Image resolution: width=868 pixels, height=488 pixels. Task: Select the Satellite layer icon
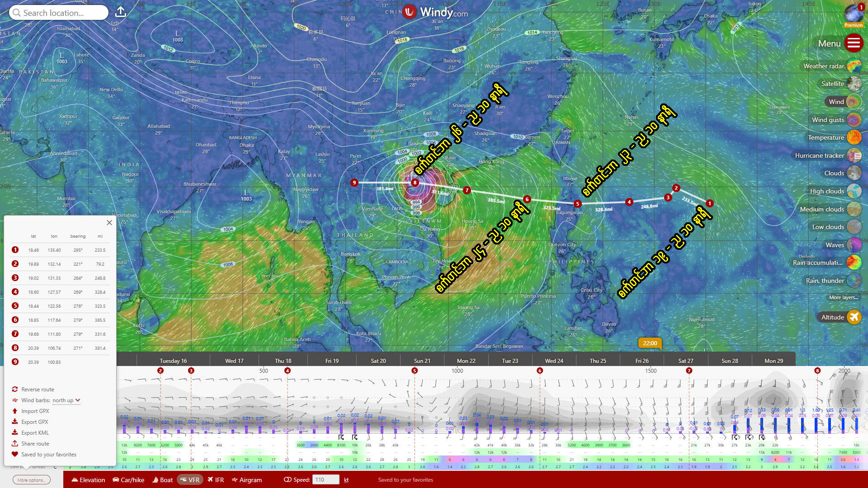(854, 84)
